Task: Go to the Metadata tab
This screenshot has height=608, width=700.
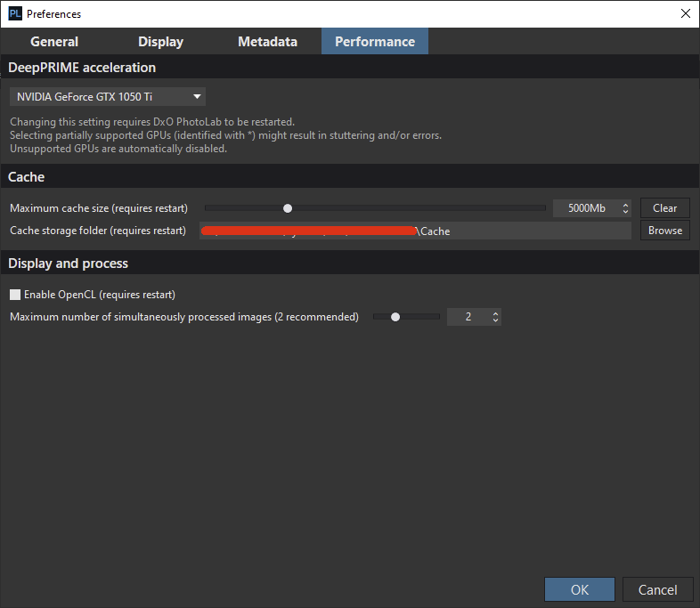Action: coord(267,42)
